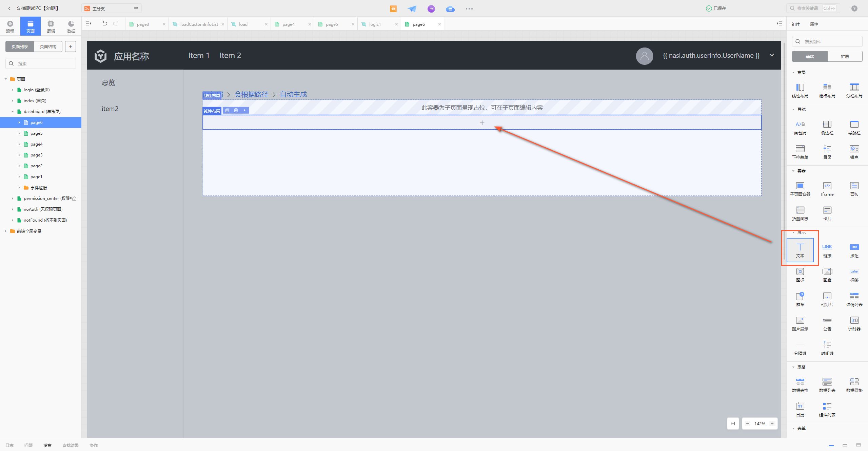Pick the 导航栏 navbar component
This screenshot has width=868, height=451.
[854, 127]
